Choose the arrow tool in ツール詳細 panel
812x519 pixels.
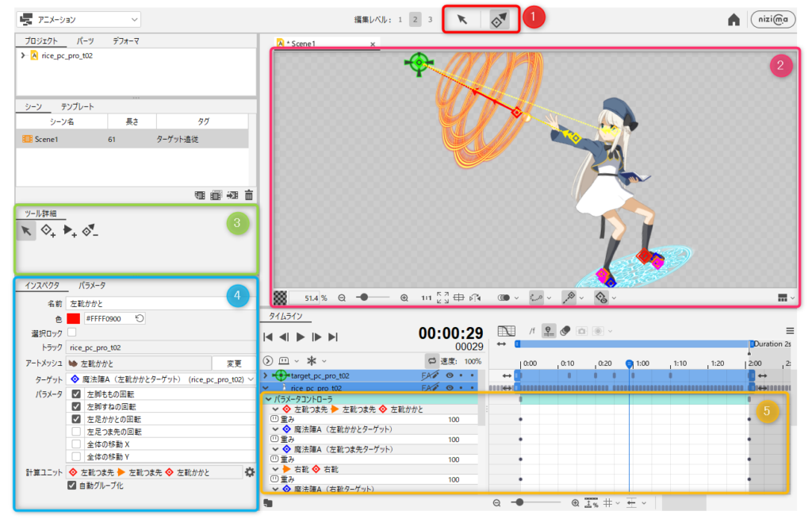coord(26,231)
